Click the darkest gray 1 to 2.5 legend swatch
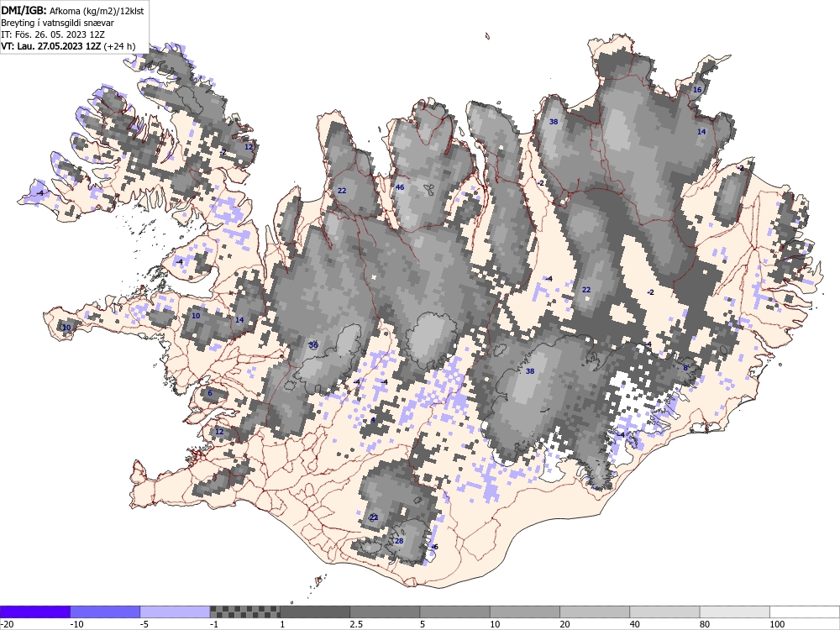 click(x=315, y=612)
